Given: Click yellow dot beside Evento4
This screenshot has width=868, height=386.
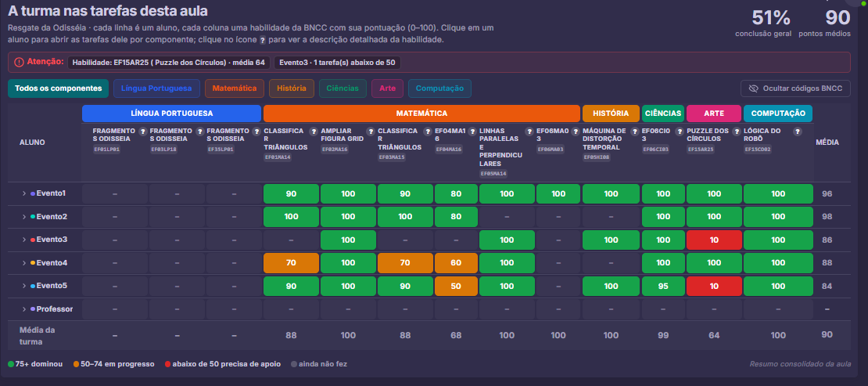Looking at the screenshot, I should [33, 263].
